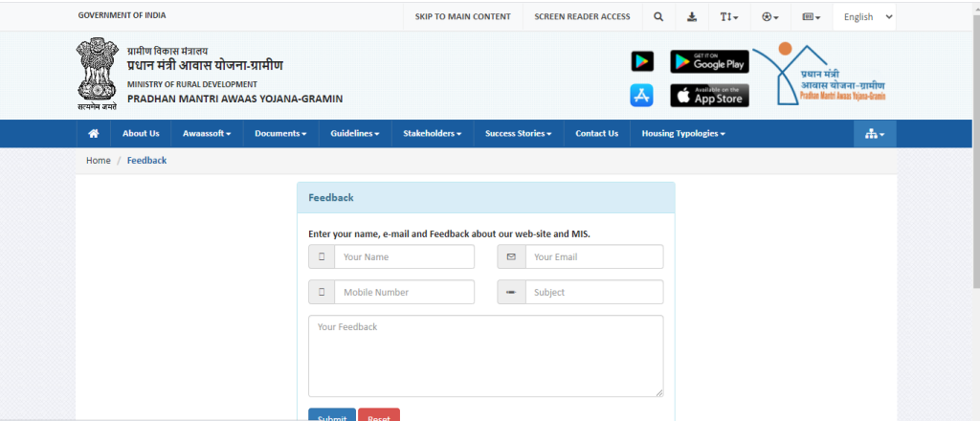Expand the Awaassoft menu
980x421 pixels.
click(207, 133)
